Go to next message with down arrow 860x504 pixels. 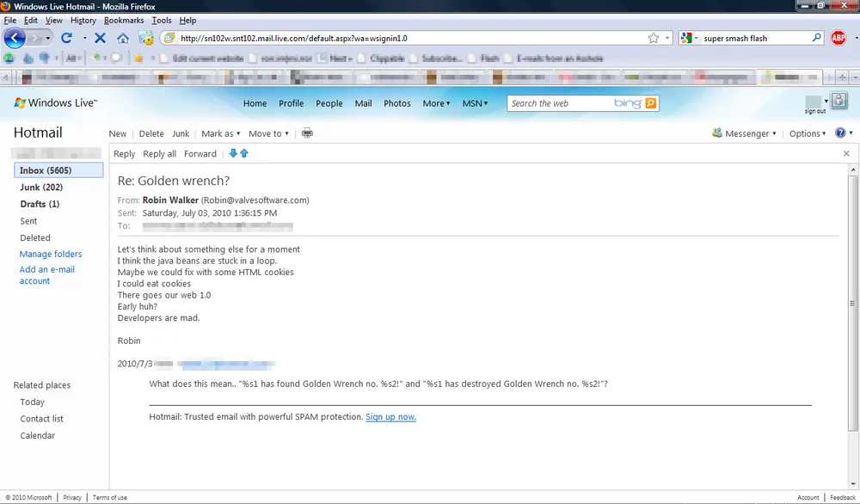[233, 153]
